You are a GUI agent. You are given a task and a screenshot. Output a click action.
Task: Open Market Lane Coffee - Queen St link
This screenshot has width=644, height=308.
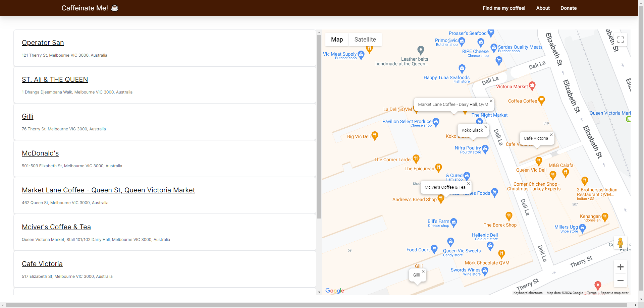click(108, 190)
